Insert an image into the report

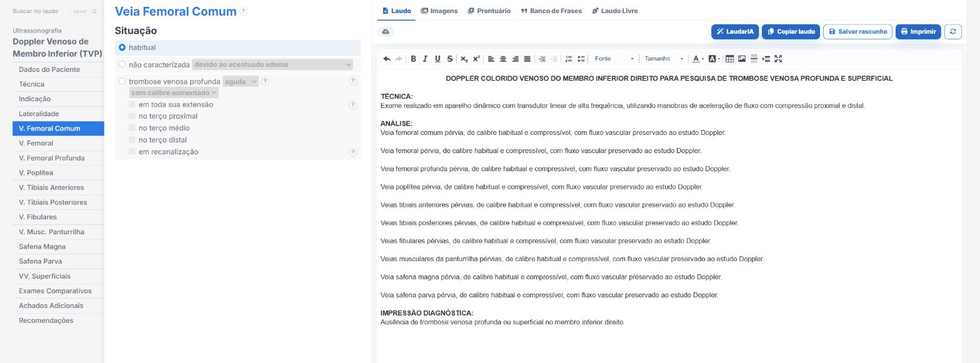pyautogui.click(x=742, y=59)
